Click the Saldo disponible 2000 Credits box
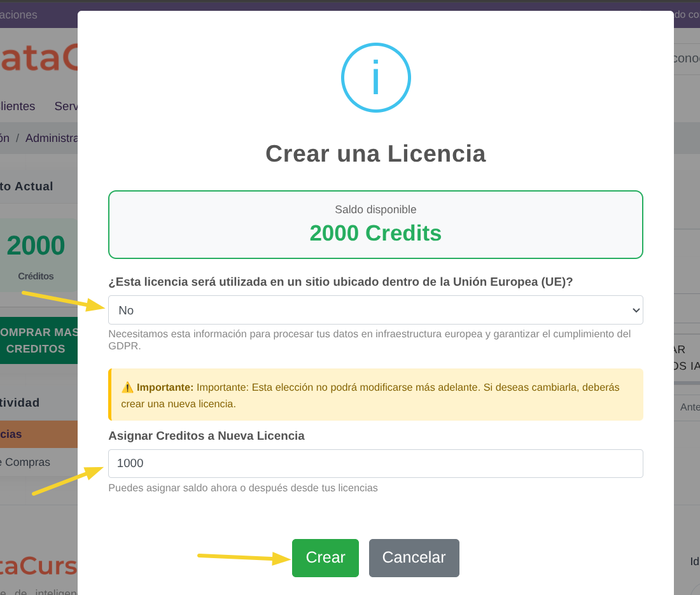This screenshot has height=595, width=700. click(375, 224)
